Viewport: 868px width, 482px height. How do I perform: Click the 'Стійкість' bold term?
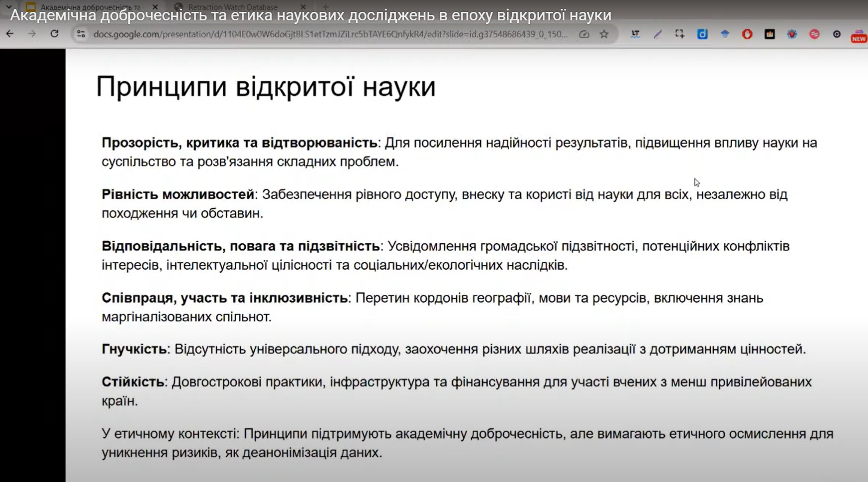[x=133, y=382]
